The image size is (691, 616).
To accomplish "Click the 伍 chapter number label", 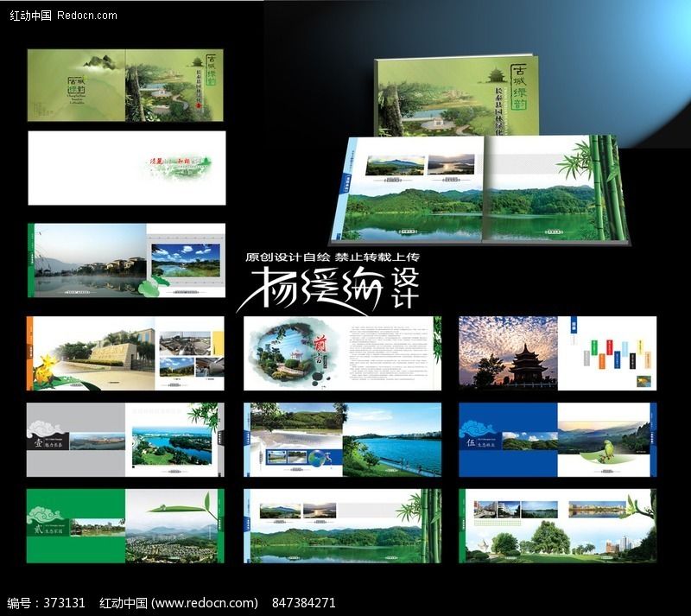I will [471, 442].
